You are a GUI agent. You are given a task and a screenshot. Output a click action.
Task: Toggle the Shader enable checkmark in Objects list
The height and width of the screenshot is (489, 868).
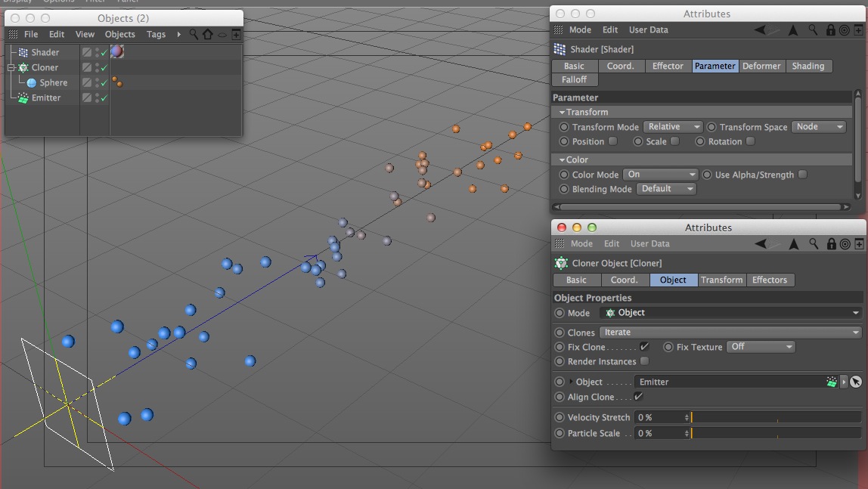[104, 53]
